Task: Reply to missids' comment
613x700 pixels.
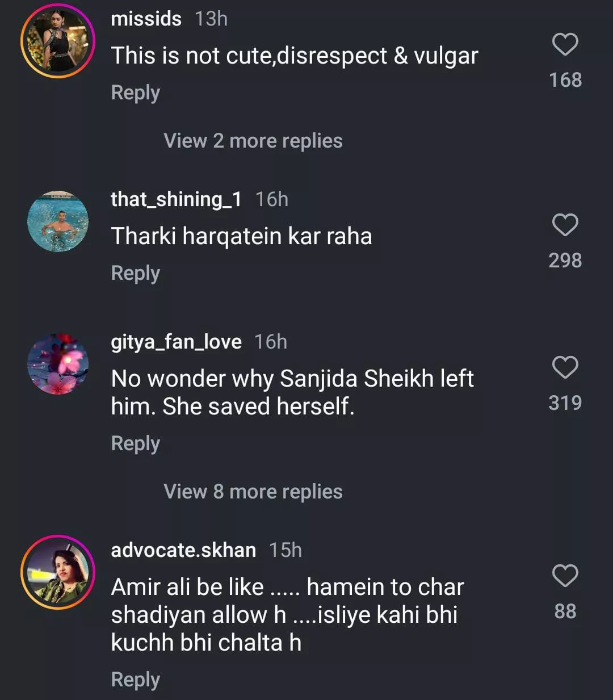Action: click(135, 93)
